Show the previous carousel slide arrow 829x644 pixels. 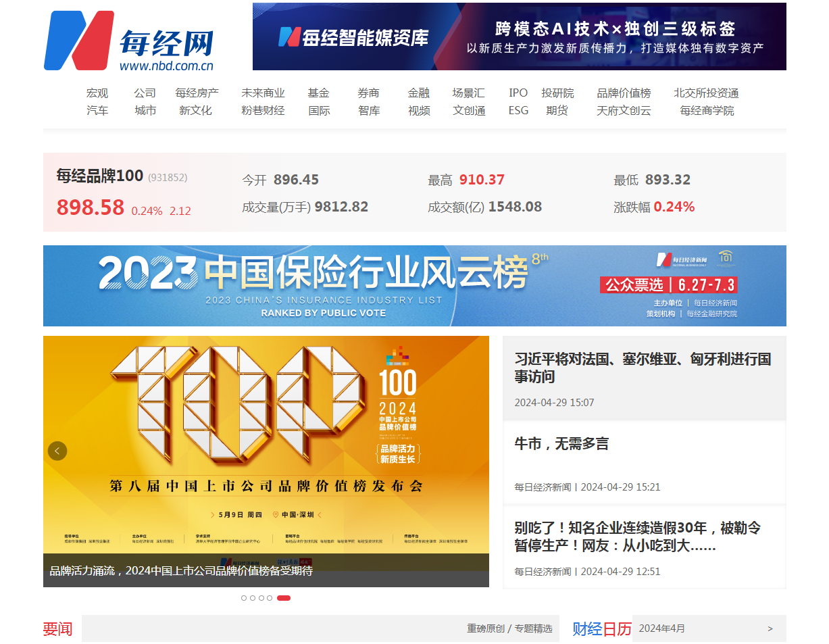(x=57, y=451)
